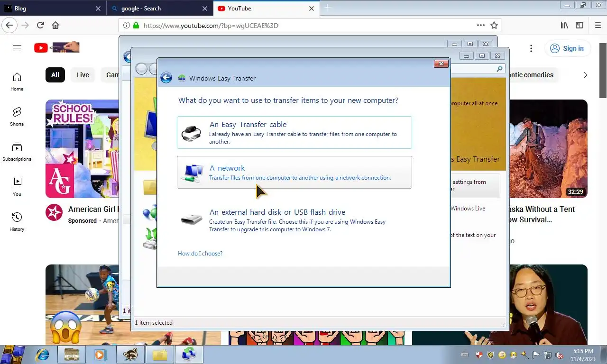Open the School Rules sponsored thumbnail
The height and width of the screenshot is (364, 607).
click(82, 148)
